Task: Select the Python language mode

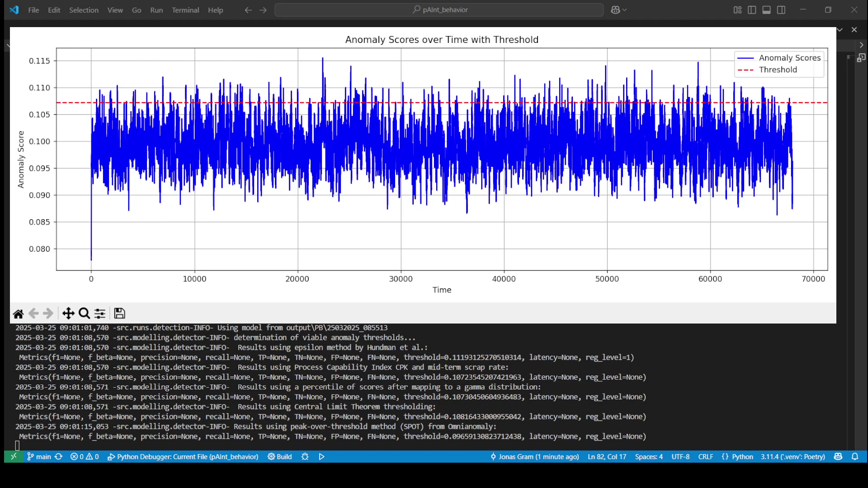Action: click(742, 457)
